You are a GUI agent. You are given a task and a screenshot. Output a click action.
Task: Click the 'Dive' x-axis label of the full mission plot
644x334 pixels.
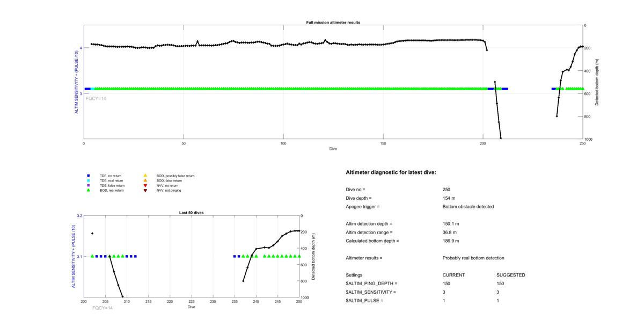(x=333, y=149)
